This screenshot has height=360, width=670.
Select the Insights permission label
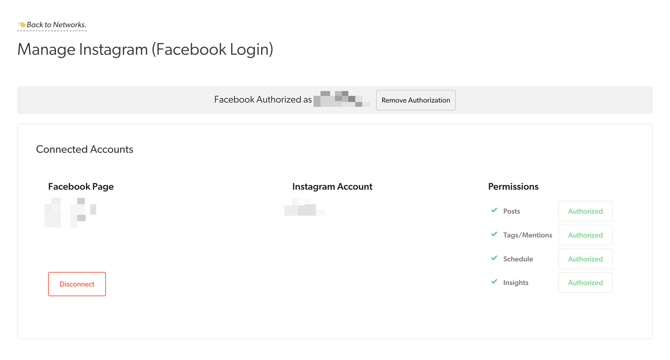[x=516, y=283]
